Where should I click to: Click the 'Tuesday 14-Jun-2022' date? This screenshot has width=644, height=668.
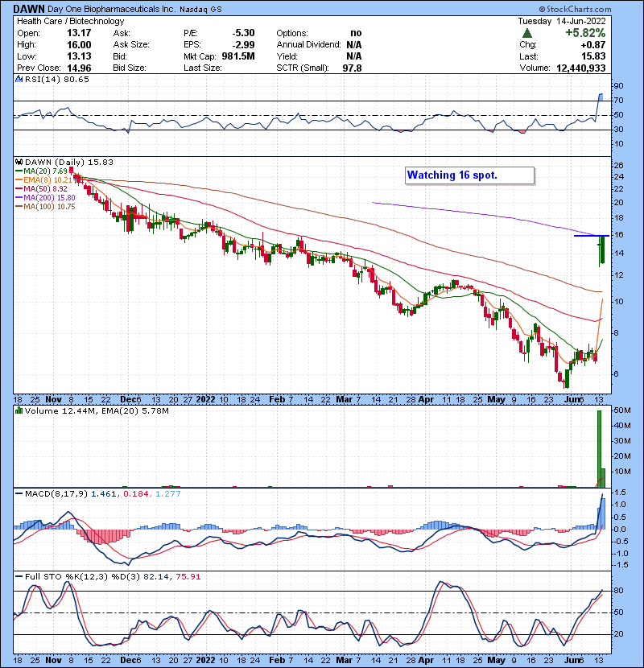[x=562, y=21]
